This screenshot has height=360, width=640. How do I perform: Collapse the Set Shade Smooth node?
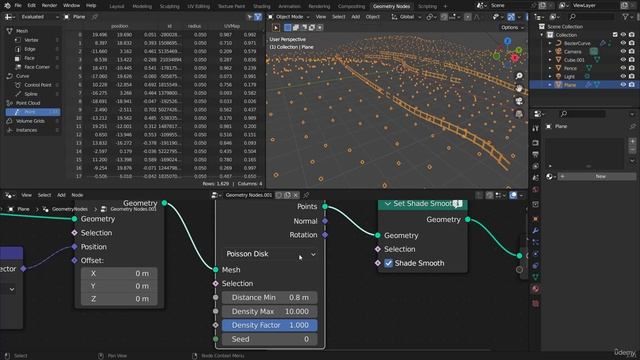click(x=387, y=204)
